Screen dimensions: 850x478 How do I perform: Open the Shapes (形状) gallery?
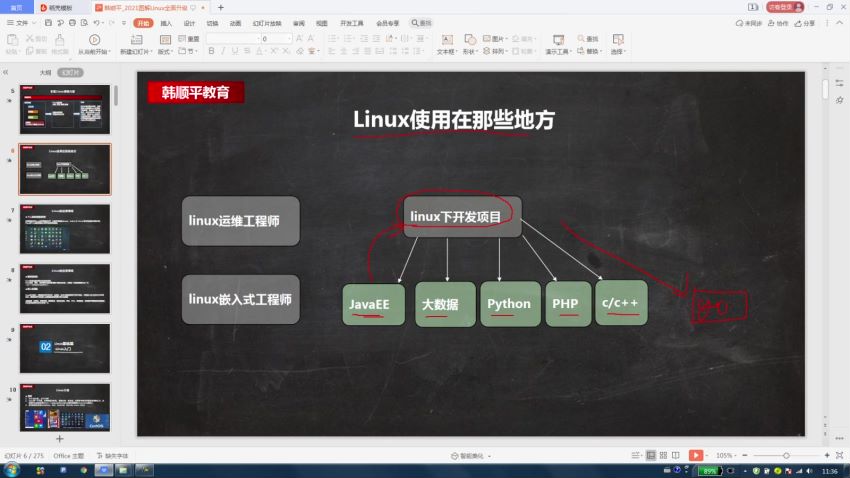pyautogui.click(x=470, y=44)
